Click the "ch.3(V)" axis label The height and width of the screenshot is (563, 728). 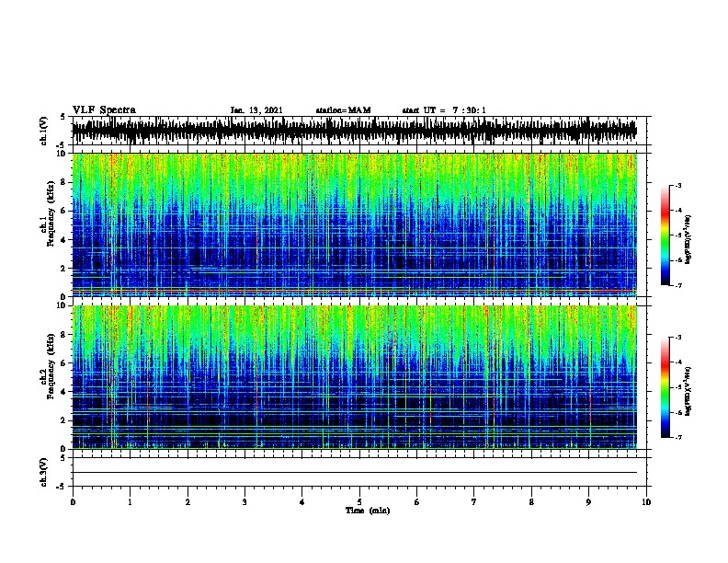pyautogui.click(x=44, y=473)
